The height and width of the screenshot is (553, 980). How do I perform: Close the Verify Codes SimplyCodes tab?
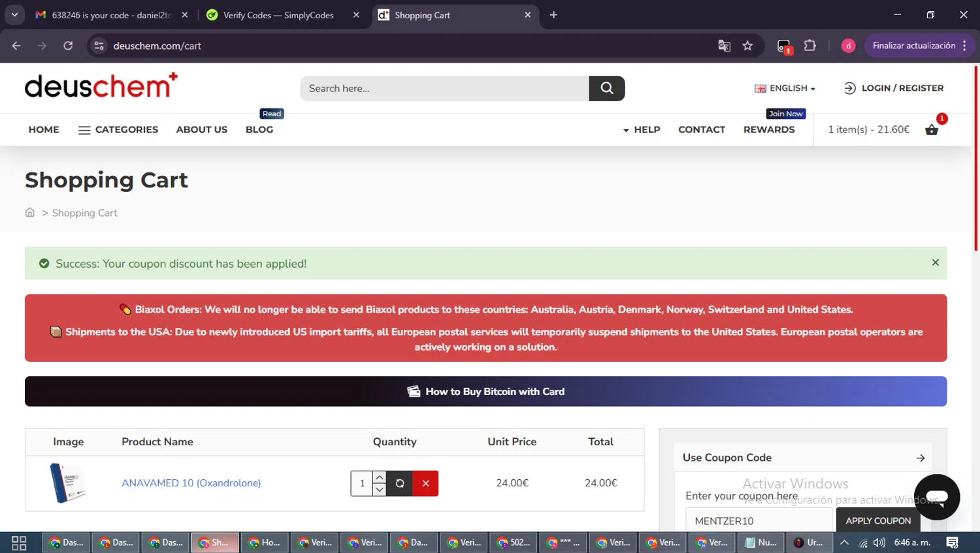pos(356,15)
